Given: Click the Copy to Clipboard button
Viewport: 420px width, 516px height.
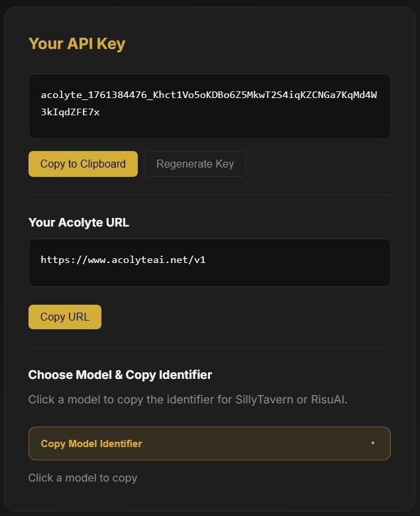Looking at the screenshot, I should [x=83, y=164].
